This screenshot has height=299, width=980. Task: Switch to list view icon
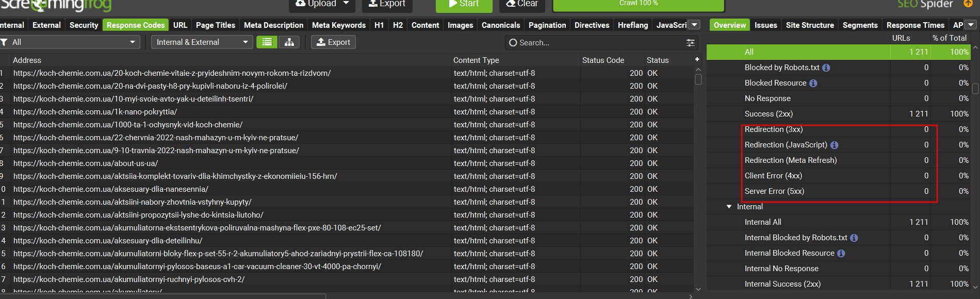click(267, 42)
